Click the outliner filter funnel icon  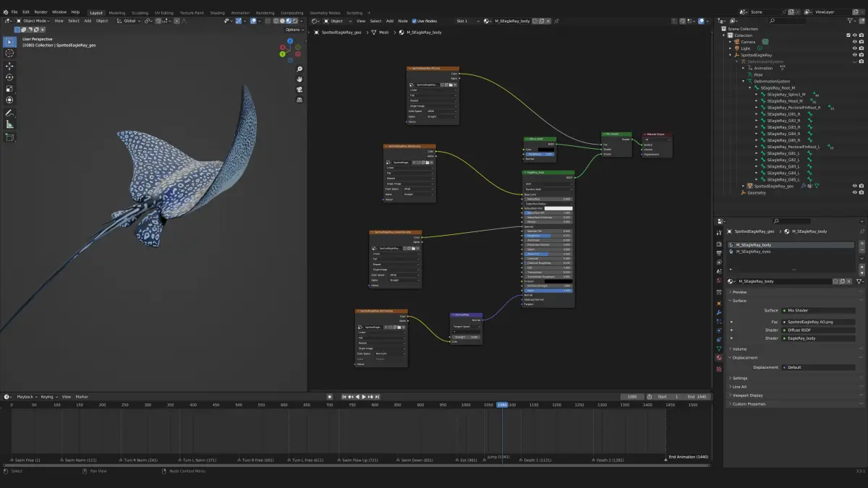(851, 21)
